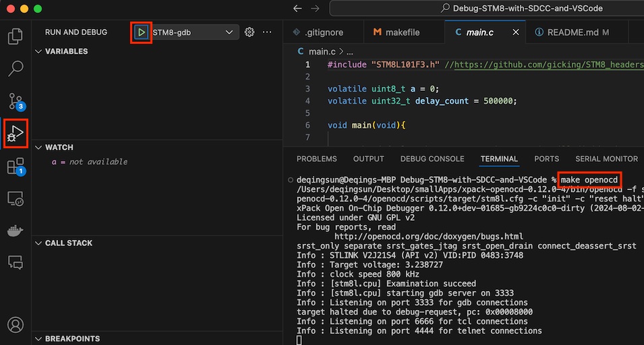Click the openocd.org bugs.html link
The width and height of the screenshot is (644, 345).
[429, 237]
